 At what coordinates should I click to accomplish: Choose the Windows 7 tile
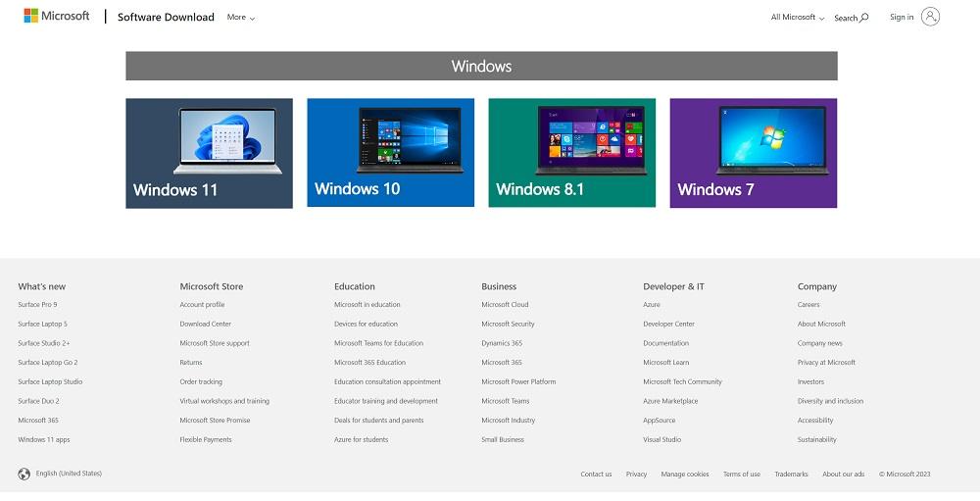(753, 153)
